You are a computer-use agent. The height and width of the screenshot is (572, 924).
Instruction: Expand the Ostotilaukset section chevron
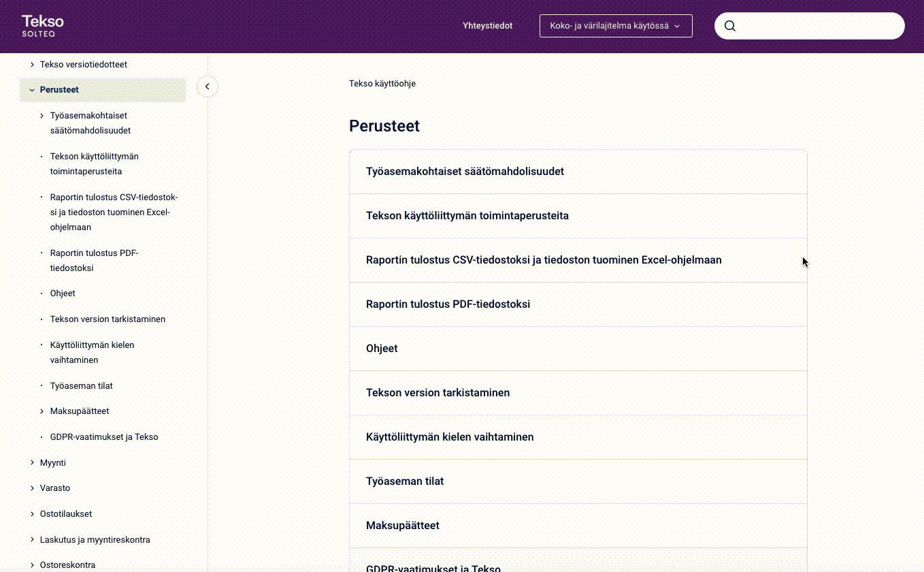[32, 514]
